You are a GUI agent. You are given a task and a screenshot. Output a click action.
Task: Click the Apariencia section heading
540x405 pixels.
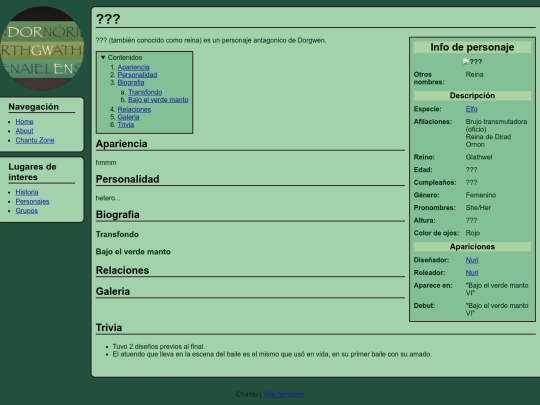pos(122,144)
